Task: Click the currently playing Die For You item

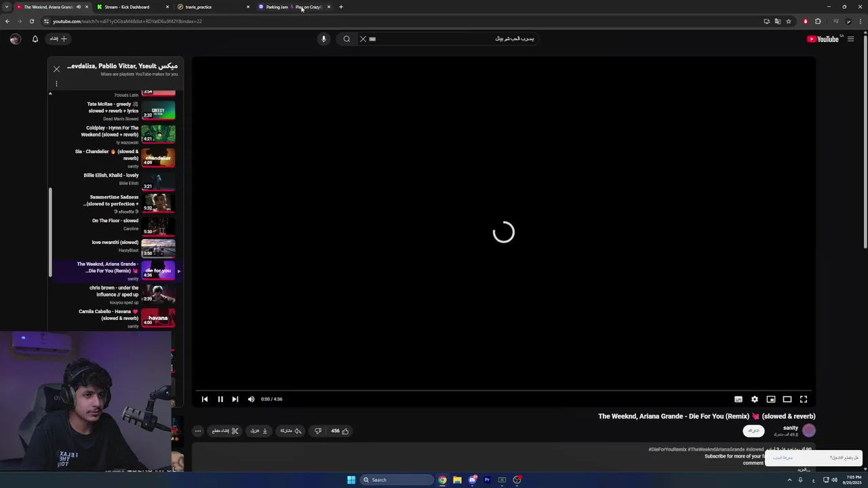Action: pyautogui.click(x=119, y=271)
